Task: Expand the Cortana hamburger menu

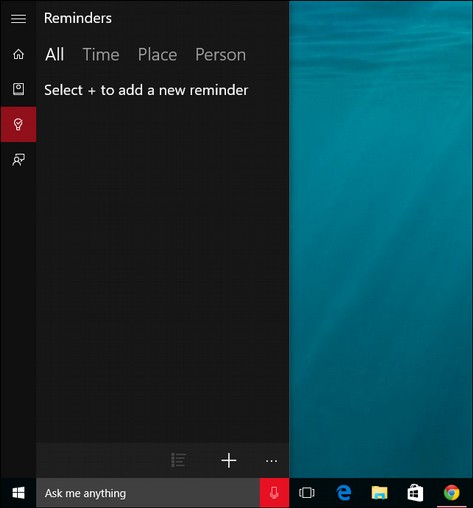Action: coord(18,18)
